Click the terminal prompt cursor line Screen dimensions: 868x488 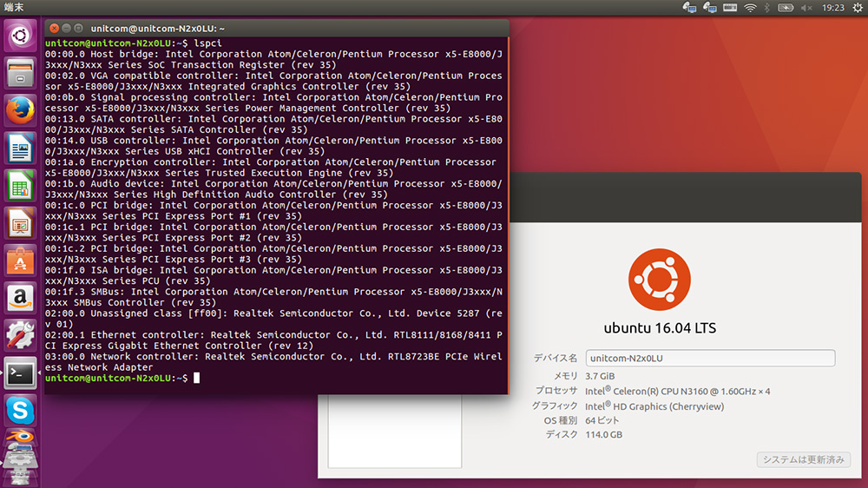point(122,378)
